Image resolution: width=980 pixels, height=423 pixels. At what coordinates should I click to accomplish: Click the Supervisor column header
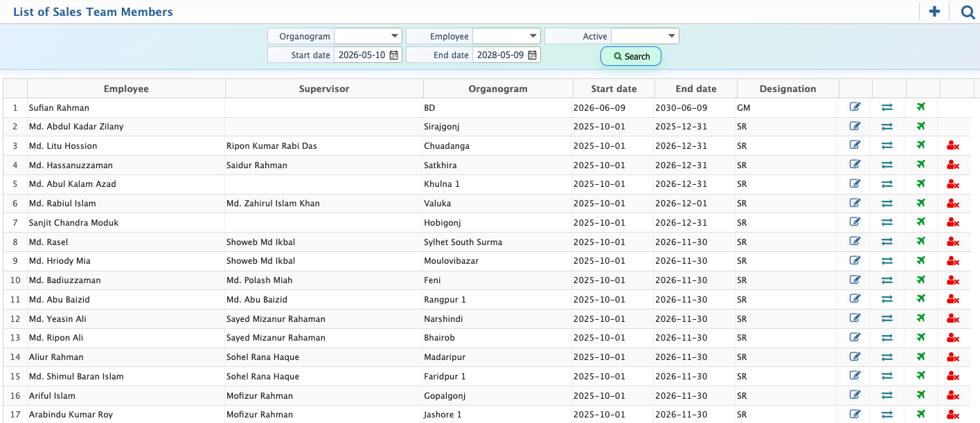(x=324, y=89)
